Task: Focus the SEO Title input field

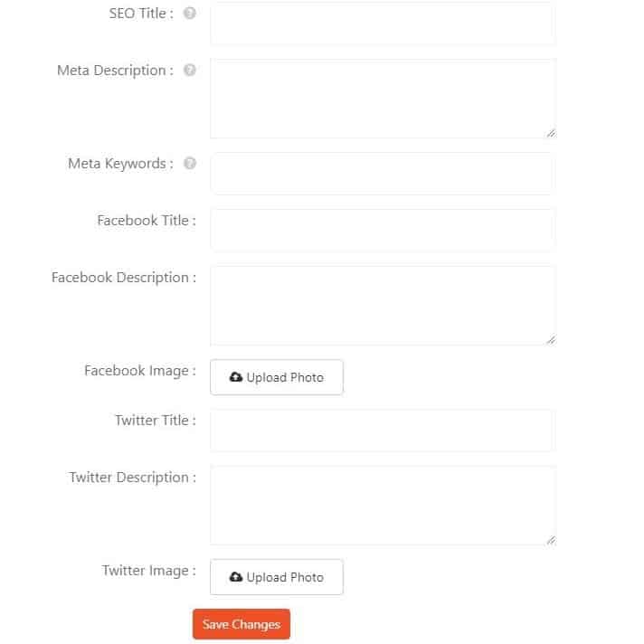Action: click(384, 23)
